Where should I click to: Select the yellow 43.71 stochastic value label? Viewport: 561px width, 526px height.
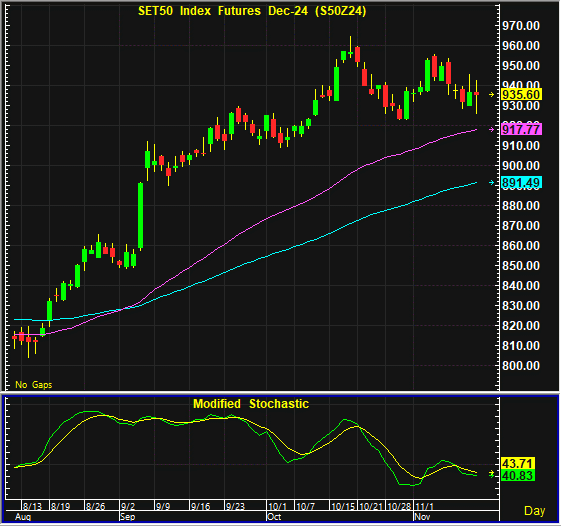click(x=518, y=464)
